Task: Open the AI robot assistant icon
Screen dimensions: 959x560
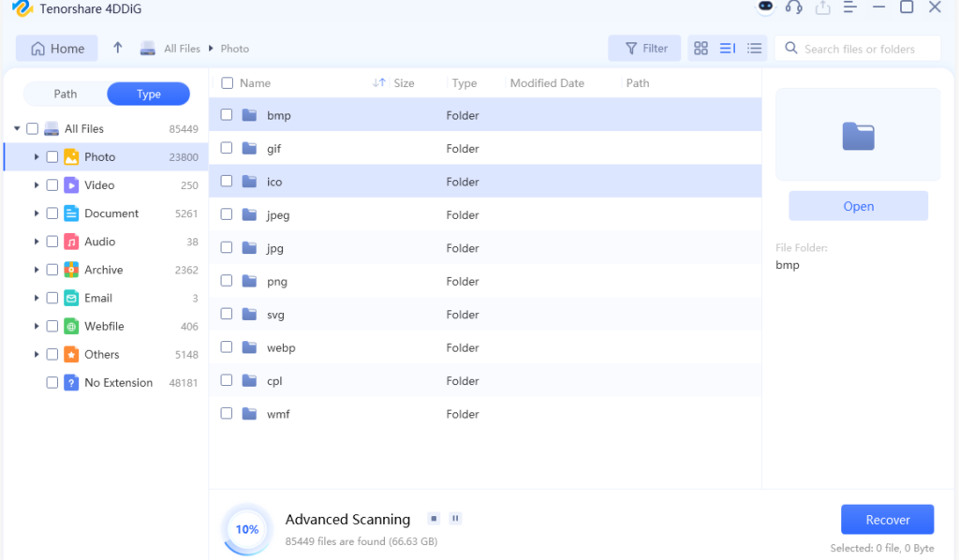Action: [x=766, y=7]
